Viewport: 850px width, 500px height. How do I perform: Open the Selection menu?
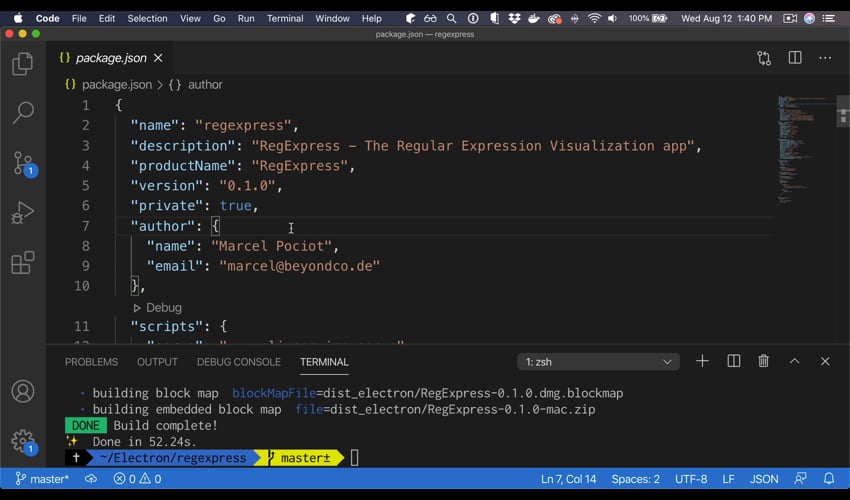147,18
